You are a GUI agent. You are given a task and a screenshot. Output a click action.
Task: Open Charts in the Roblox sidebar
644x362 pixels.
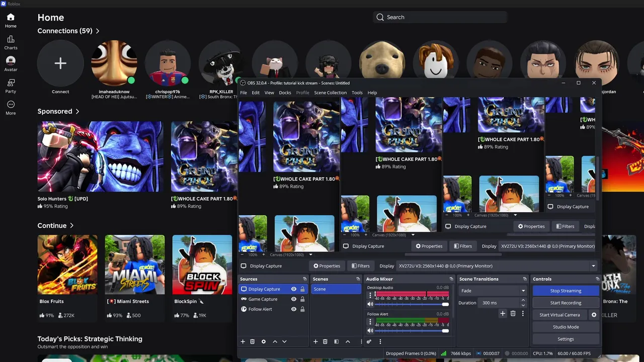[x=11, y=43]
